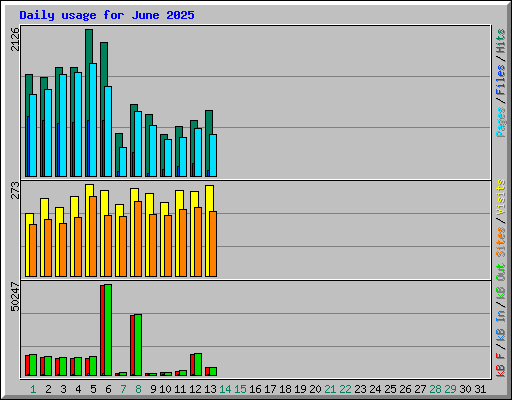Click day 24 on the x-axis
The width and height of the screenshot is (512, 400).
click(375, 389)
